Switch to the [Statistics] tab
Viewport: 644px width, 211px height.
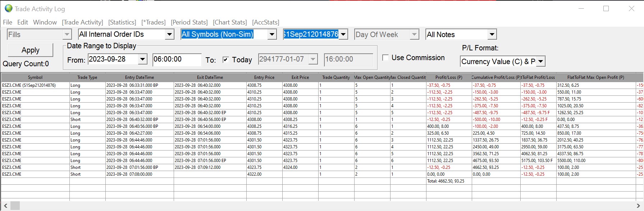(122, 22)
